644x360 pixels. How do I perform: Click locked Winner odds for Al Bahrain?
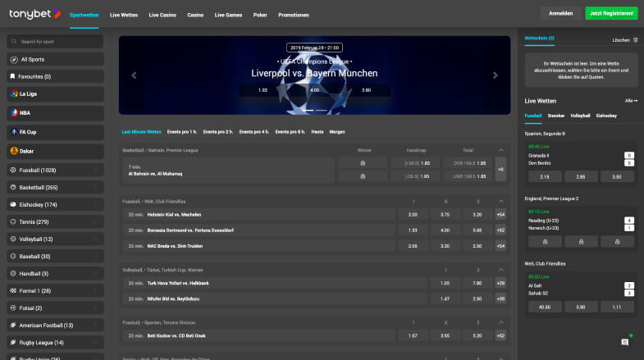tap(363, 163)
